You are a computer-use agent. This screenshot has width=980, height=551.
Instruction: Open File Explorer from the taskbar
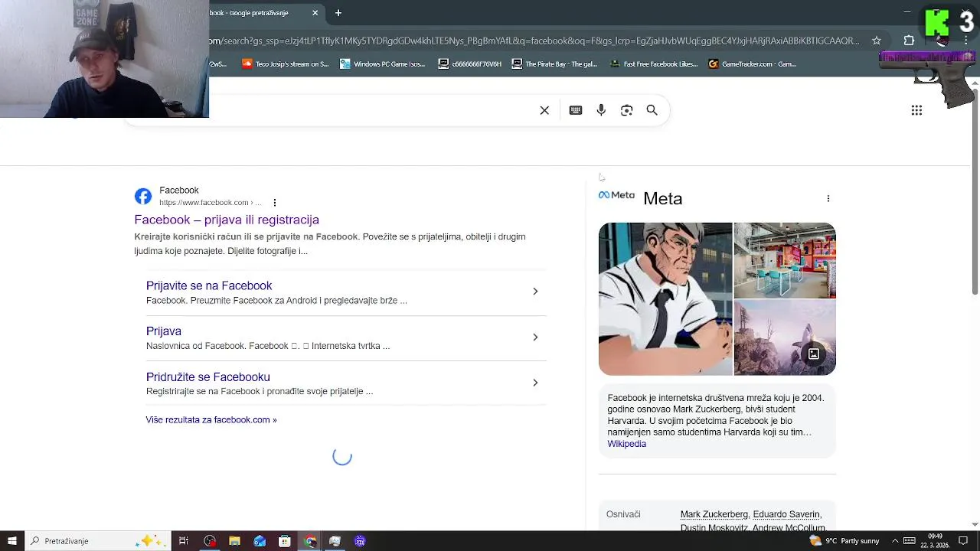[234, 541]
